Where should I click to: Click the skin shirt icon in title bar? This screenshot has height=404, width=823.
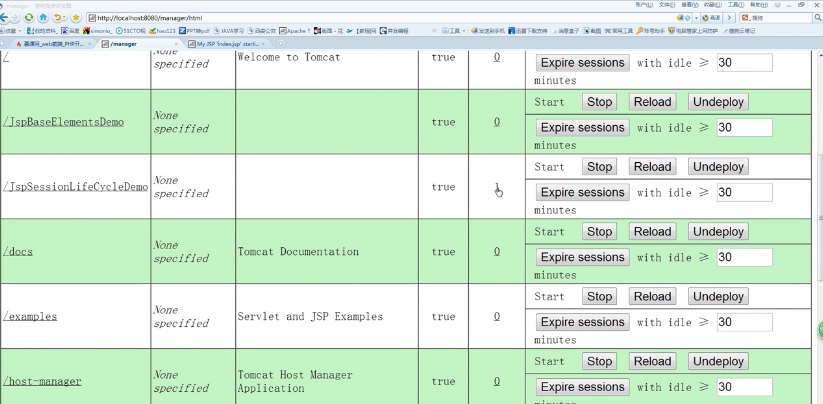(777, 5)
